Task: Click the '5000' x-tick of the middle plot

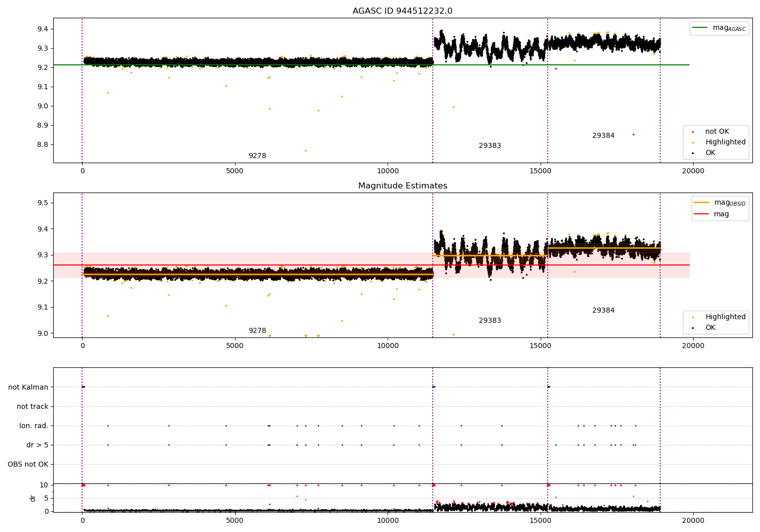Action: tap(235, 346)
